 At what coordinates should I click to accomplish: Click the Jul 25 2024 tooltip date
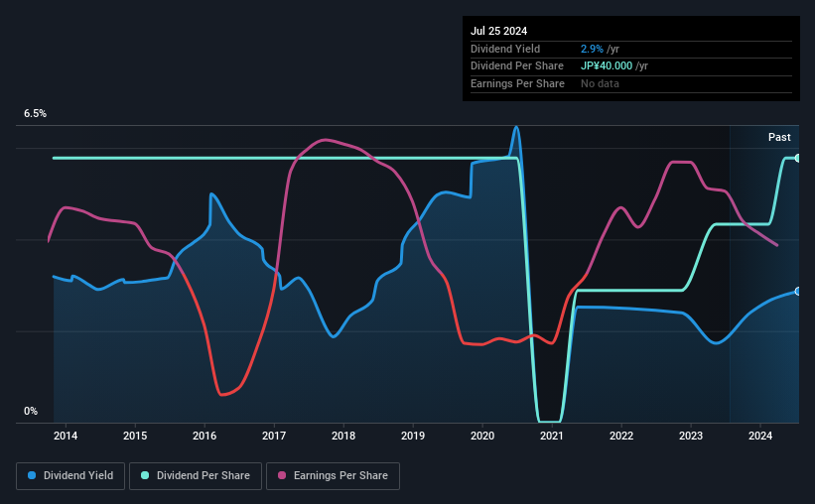click(498, 31)
